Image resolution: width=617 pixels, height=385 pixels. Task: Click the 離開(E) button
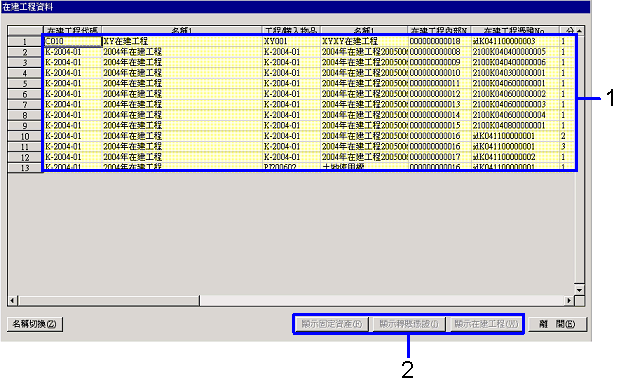[557, 324]
